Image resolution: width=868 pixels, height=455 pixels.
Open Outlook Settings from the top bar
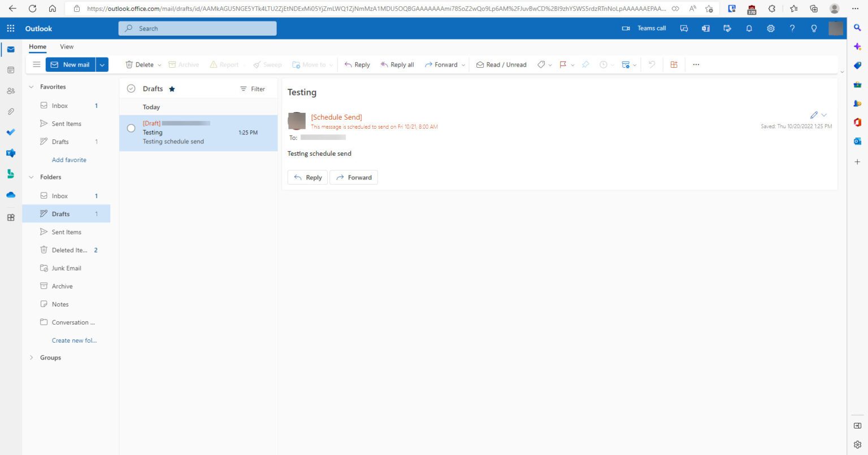click(771, 28)
